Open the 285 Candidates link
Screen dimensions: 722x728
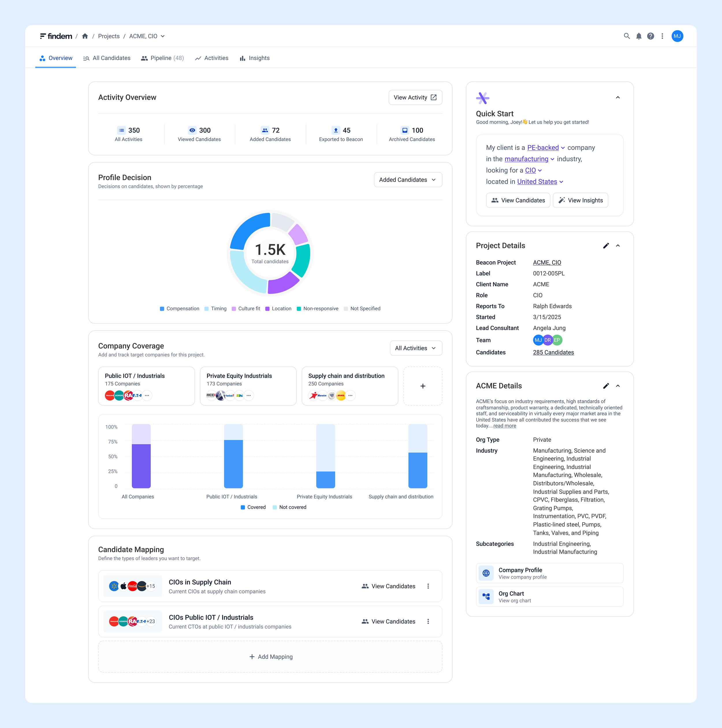click(x=553, y=352)
